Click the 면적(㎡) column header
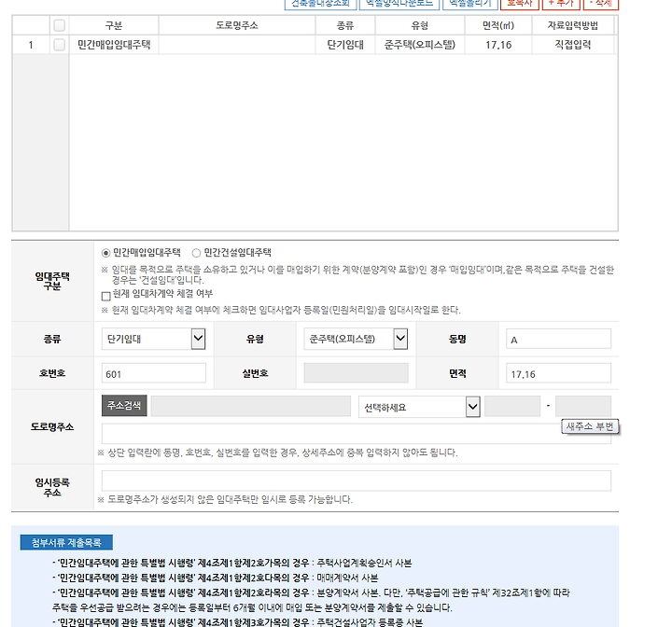 coord(498,25)
